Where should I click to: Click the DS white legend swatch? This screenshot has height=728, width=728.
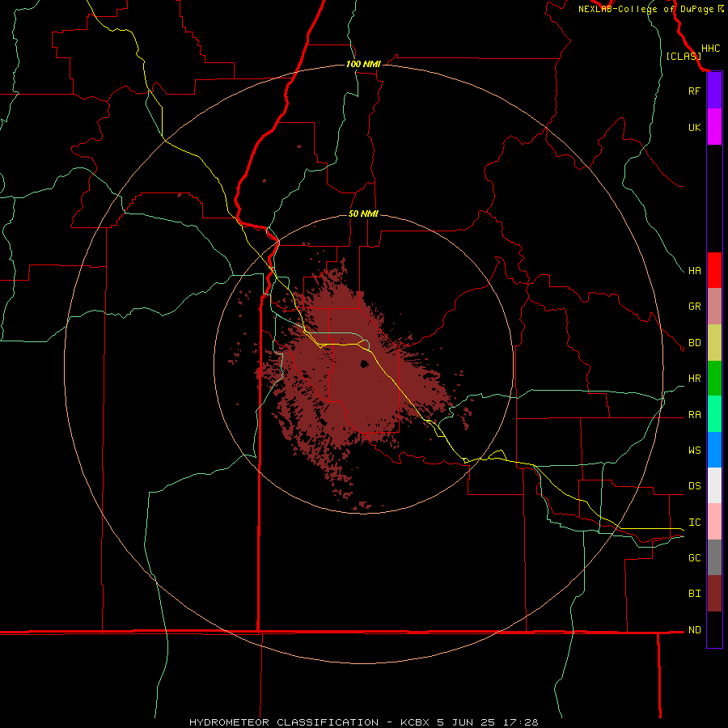(714, 485)
